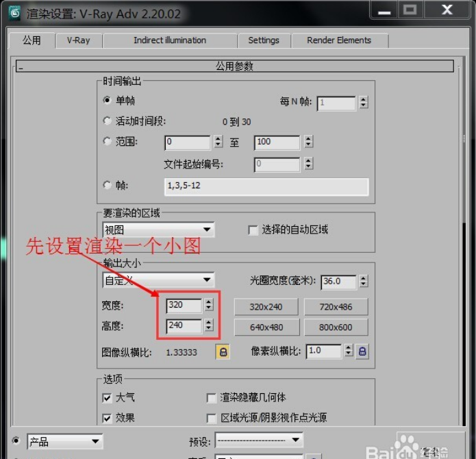Screen dimensions: 476x459
Task: Switch to the Settings tab
Action: click(264, 40)
